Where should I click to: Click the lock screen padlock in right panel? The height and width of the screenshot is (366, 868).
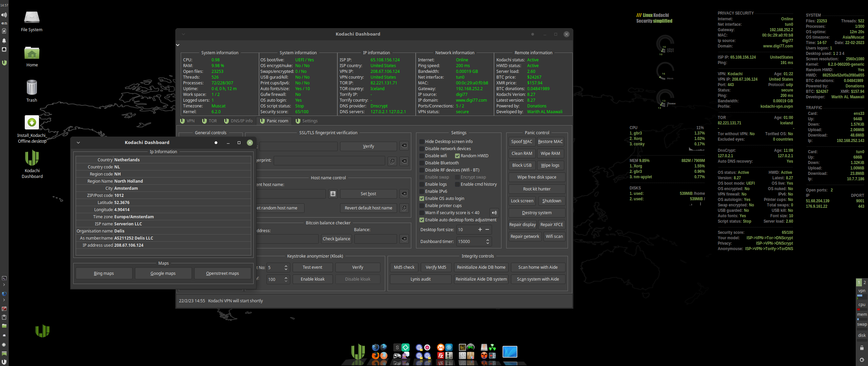862,348
